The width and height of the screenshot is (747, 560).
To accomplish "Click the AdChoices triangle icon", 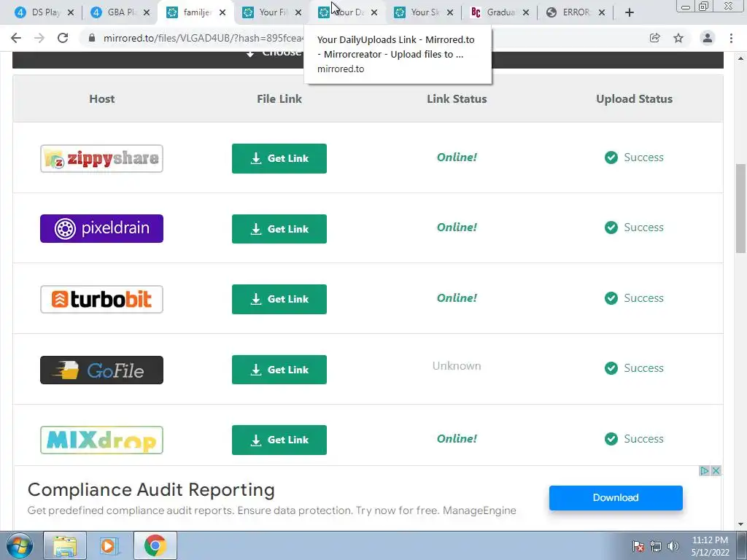I will coord(705,471).
